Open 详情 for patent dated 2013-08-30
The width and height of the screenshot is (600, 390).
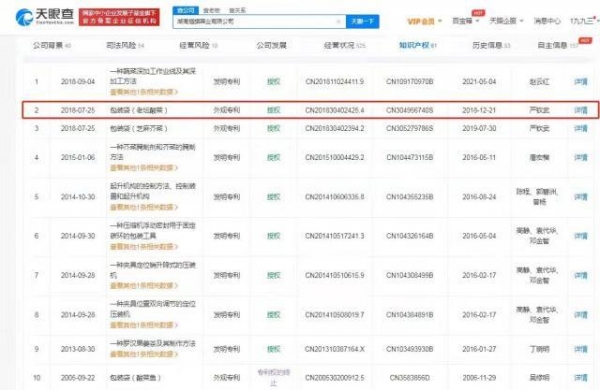point(580,349)
